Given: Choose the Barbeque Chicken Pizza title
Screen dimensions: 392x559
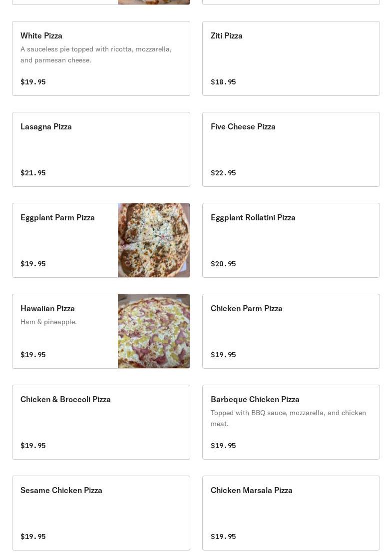Looking at the screenshot, I should point(255,399).
